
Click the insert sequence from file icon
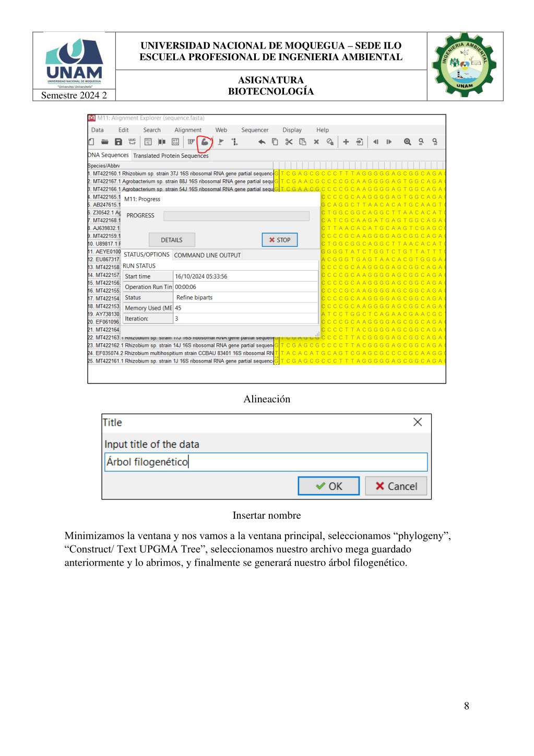click(360, 142)
